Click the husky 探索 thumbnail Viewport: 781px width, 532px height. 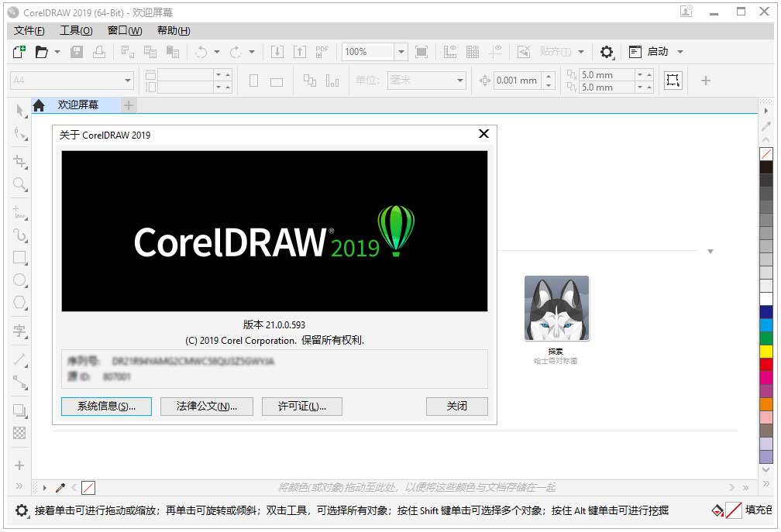[x=556, y=308]
